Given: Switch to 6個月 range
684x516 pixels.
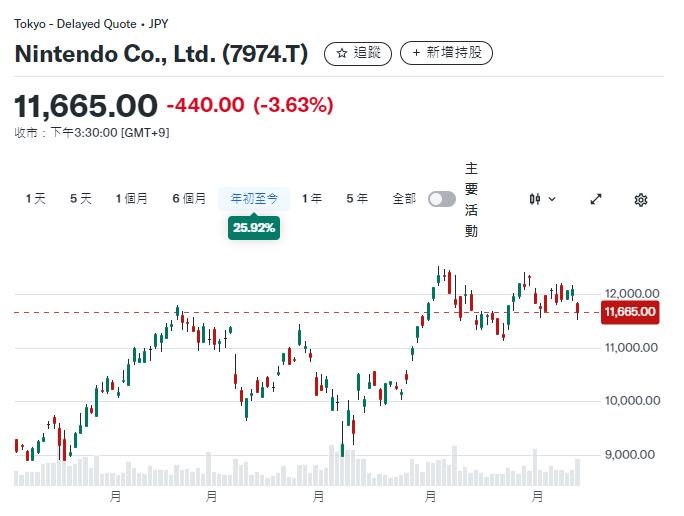Looking at the screenshot, I should (189, 199).
